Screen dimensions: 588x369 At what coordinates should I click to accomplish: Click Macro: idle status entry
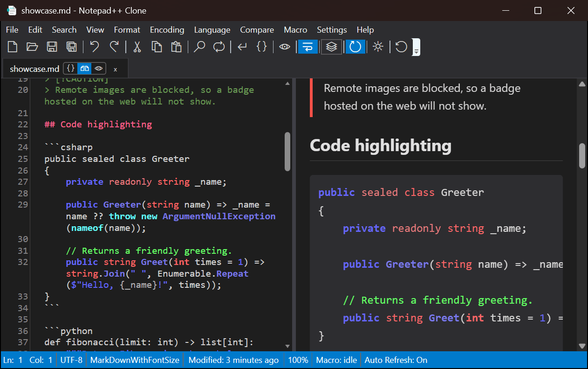pos(336,360)
